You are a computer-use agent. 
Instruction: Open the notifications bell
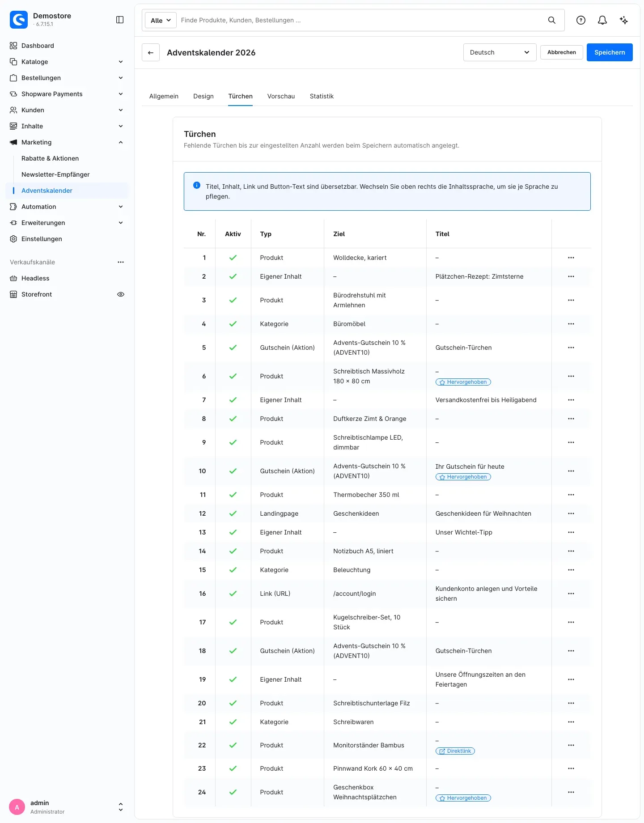[x=602, y=20]
